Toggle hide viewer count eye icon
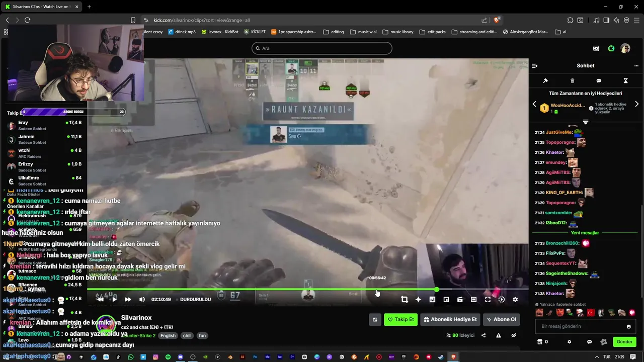 click(x=514, y=335)
